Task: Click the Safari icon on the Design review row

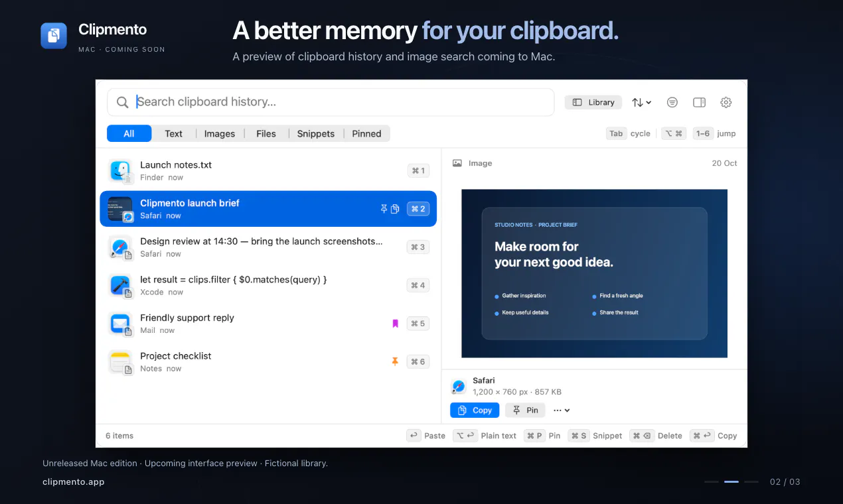Action: [120, 247]
